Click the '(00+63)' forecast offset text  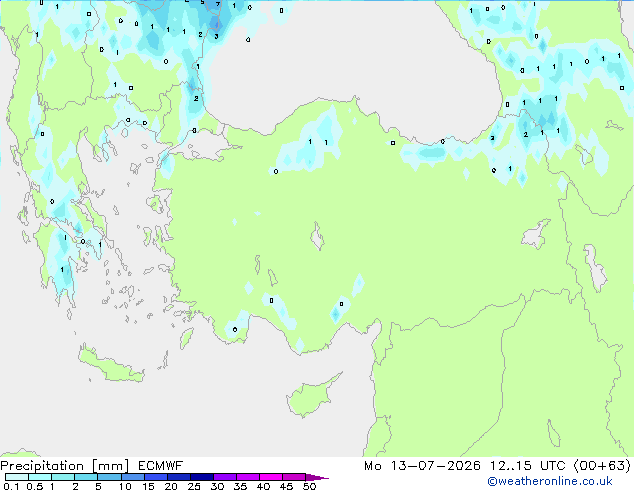602,466
